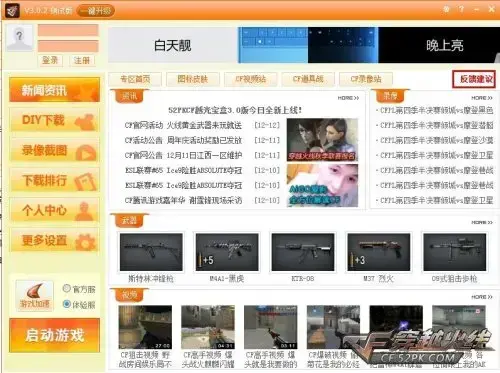The height and width of the screenshot is (373, 500).
Task: Click the 一键升级 upgrade button
Action: [95, 11]
